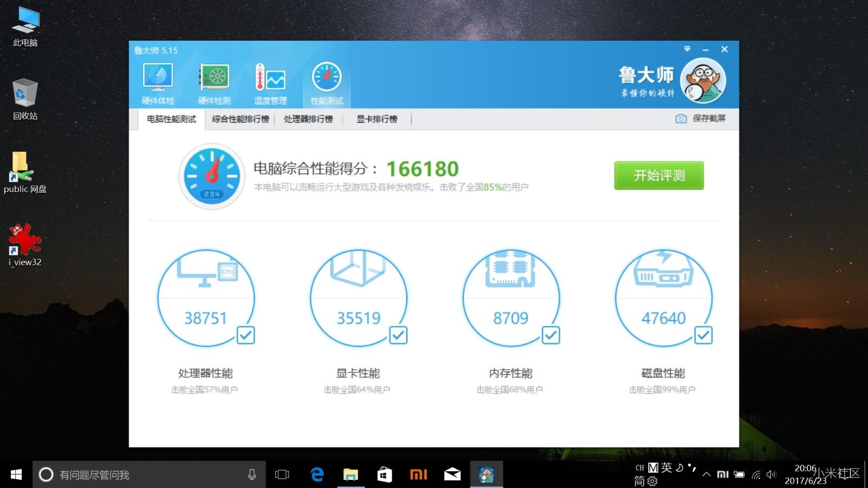This screenshot has width=868, height=488.
Task: Open 硬件体检 hardware checkup icon
Action: (x=158, y=84)
